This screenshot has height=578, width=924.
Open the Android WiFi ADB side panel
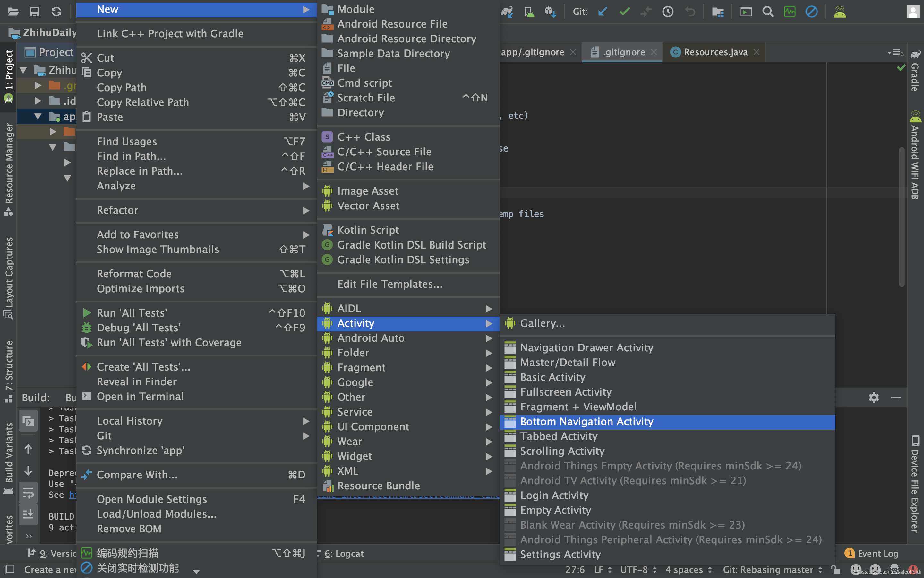pos(915,155)
